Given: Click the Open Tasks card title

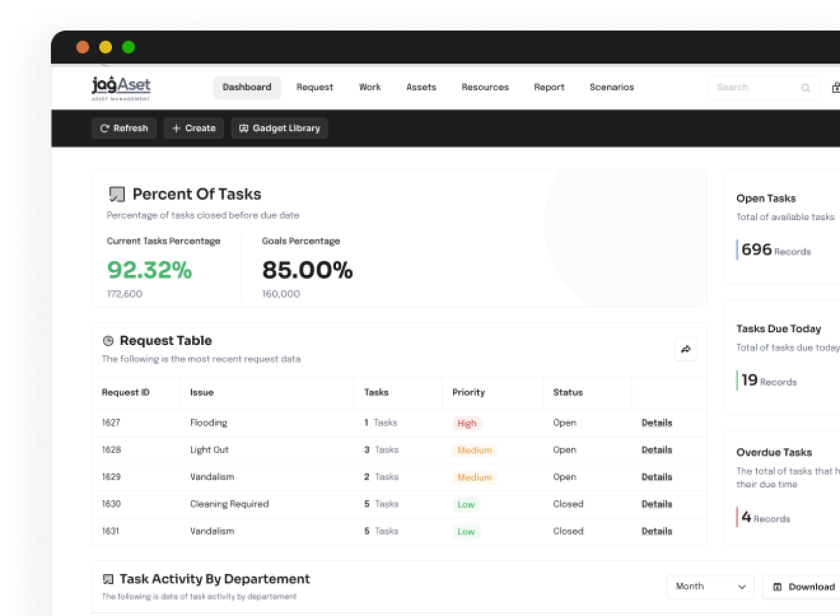Looking at the screenshot, I should pos(766,199).
